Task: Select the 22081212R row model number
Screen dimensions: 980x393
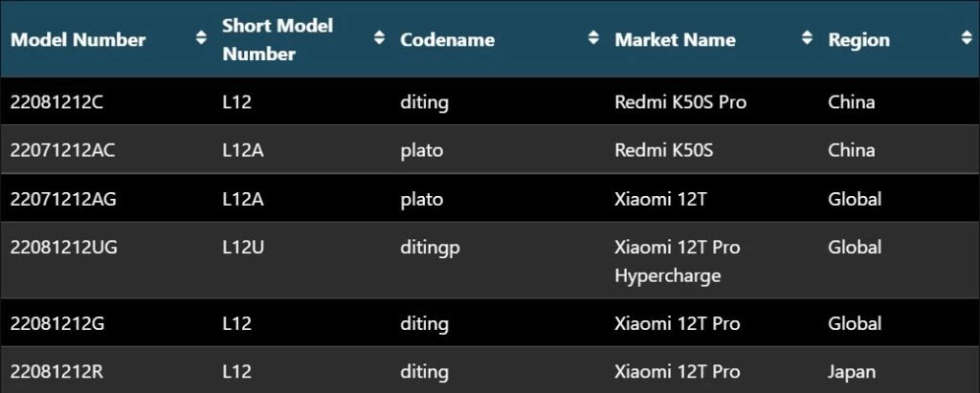Action: click(x=56, y=372)
